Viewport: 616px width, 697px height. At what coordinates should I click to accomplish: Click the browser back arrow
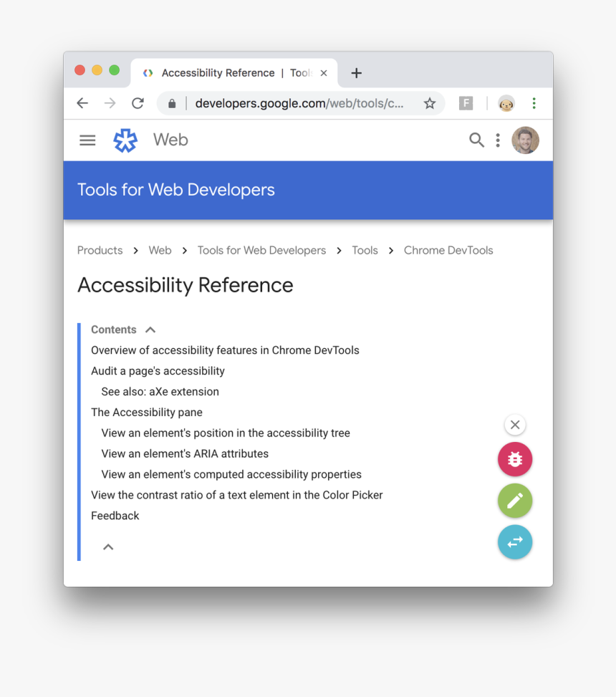tap(82, 103)
